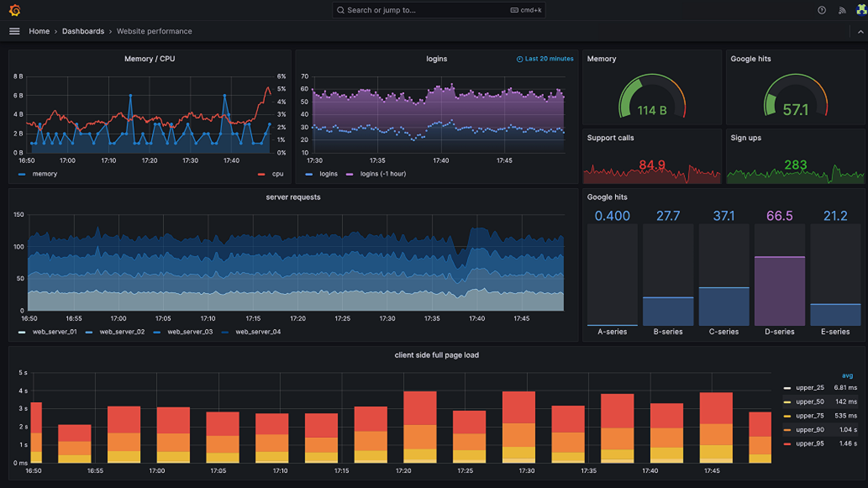Toggle memory series visibility in Memory/CPU chart
This screenshot has height=488, width=868.
(45, 174)
